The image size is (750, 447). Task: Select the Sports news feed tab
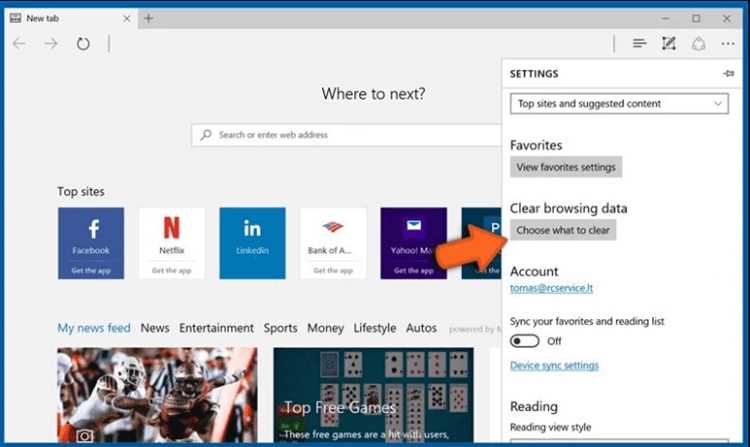[280, 328]
